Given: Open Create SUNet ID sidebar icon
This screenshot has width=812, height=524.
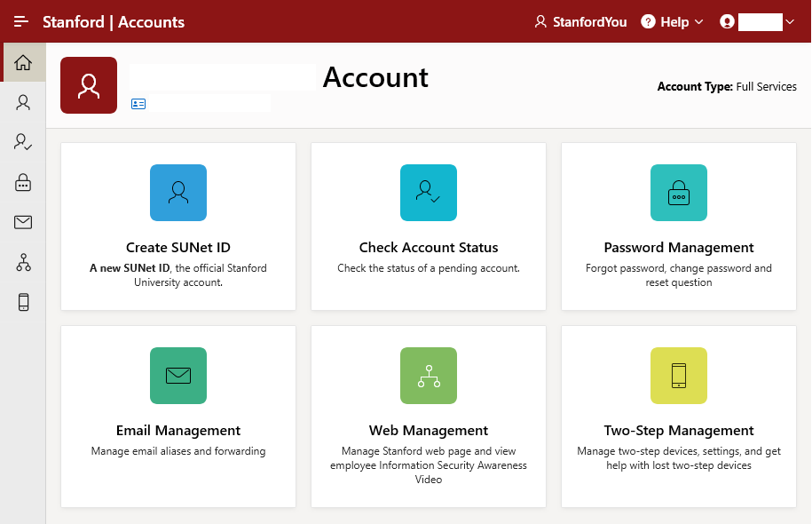Looking at the screenshot, I should 23,102.
